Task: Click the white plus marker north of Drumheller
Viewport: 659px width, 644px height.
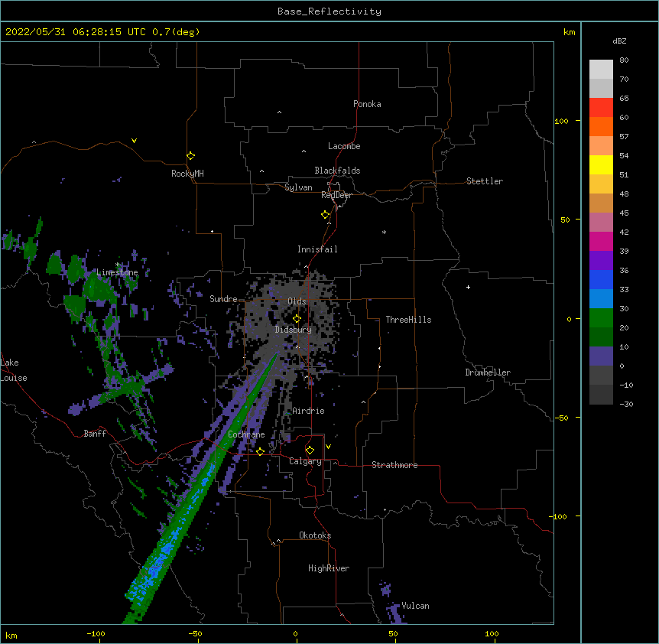Action: tap(468, 287)
